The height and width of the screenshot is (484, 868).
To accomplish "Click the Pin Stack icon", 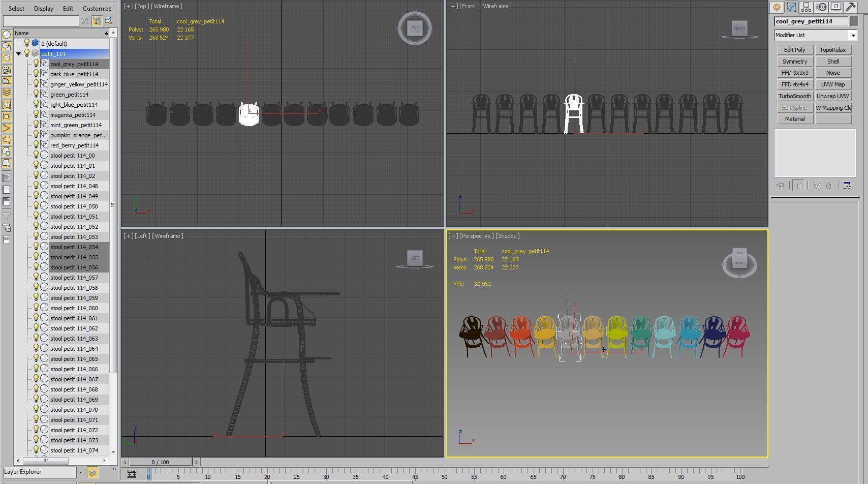I will [780, 186].
